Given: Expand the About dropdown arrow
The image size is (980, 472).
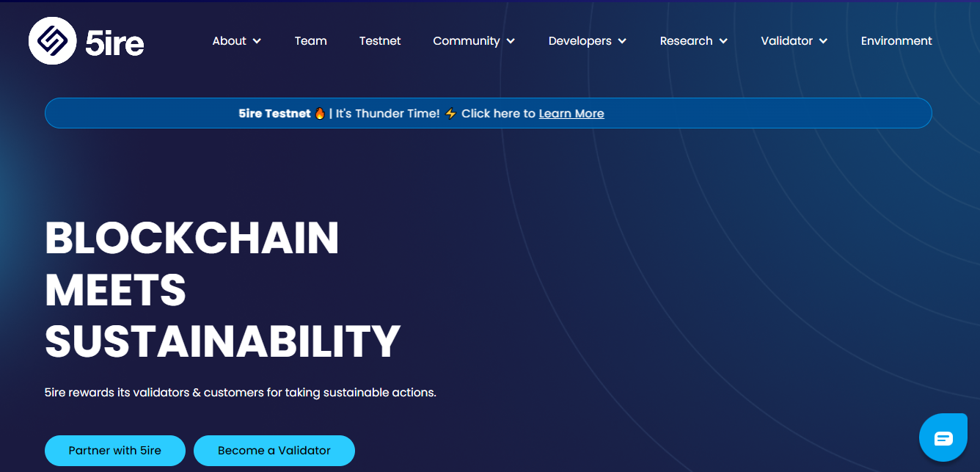Looking at the screenshot, I should coord(257,41).
